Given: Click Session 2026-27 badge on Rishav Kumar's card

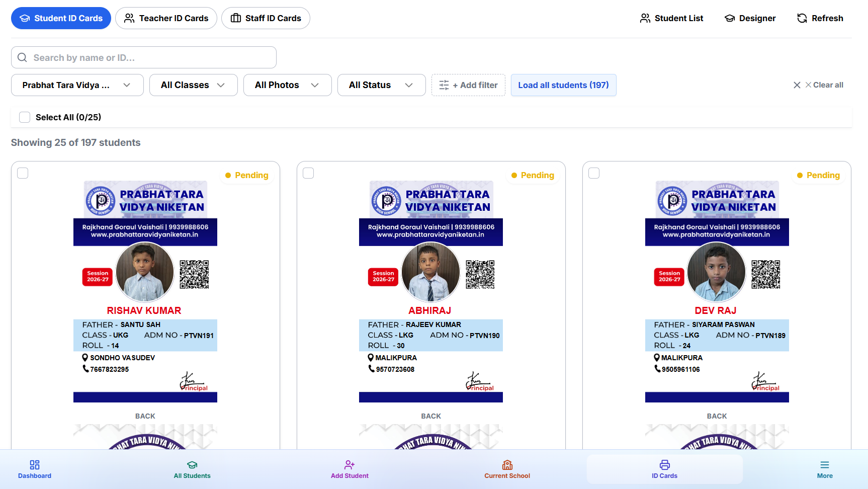Looking at the screenshot, I should 98,277.
